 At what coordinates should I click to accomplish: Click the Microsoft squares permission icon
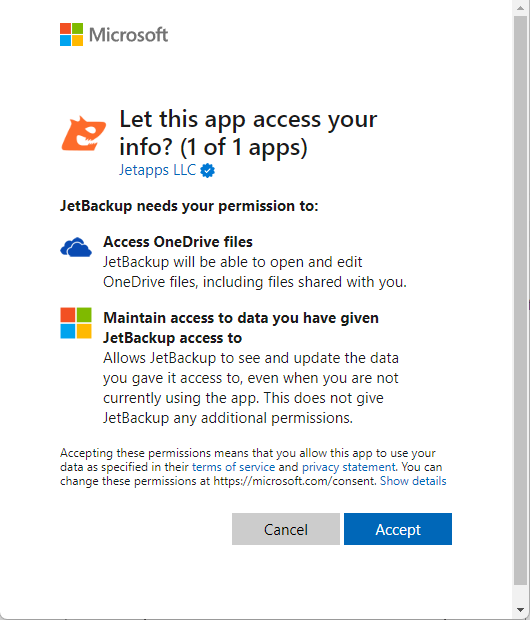coord(76,323)
